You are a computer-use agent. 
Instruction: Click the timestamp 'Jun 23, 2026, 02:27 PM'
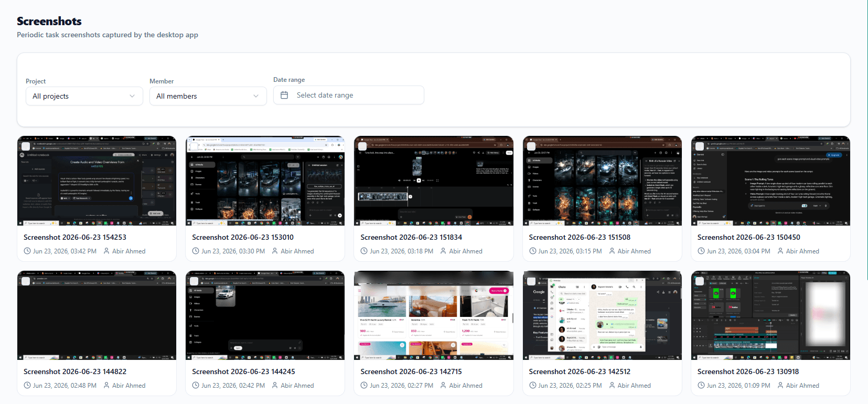click(x=402, y=386)
